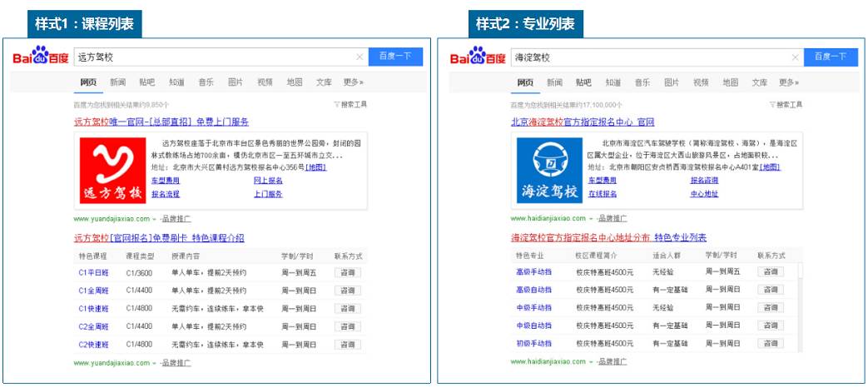The width and height of the screenshot is (868, 388).
Task: Open the 网上报名 sublink
Action: pos(269,181)
